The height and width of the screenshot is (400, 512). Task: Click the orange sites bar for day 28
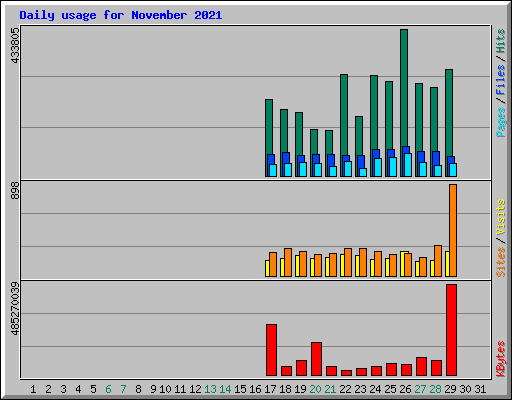(x=438, y=261)
